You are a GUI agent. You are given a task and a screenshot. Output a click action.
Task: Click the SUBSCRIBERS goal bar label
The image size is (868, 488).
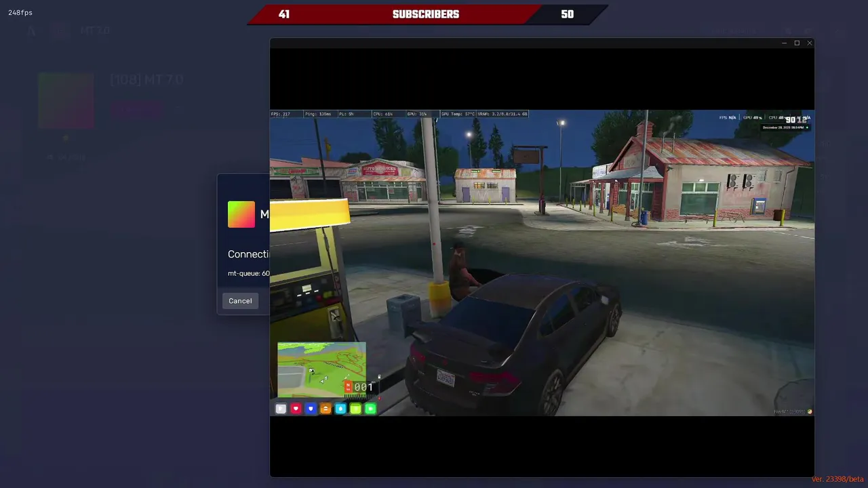coord(426,14)
